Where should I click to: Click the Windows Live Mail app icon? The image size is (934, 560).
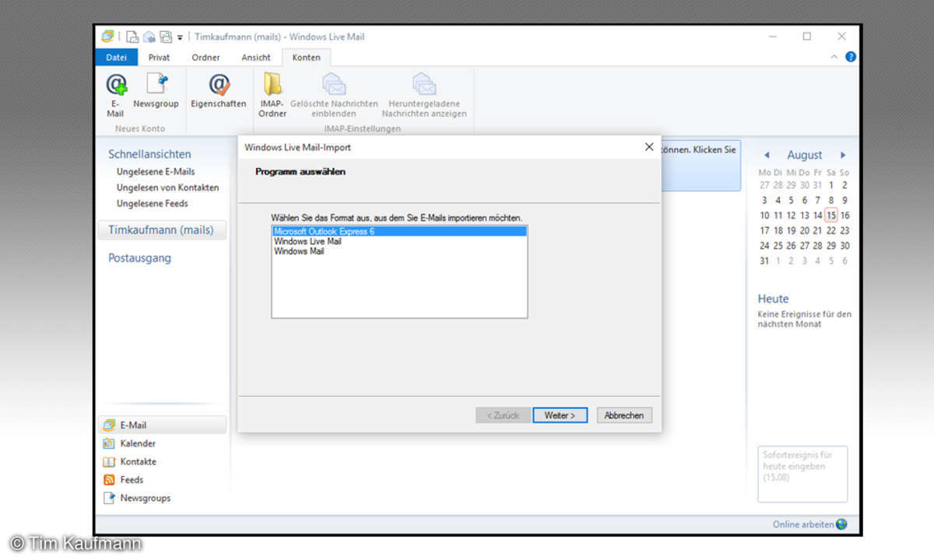(107, 37)
